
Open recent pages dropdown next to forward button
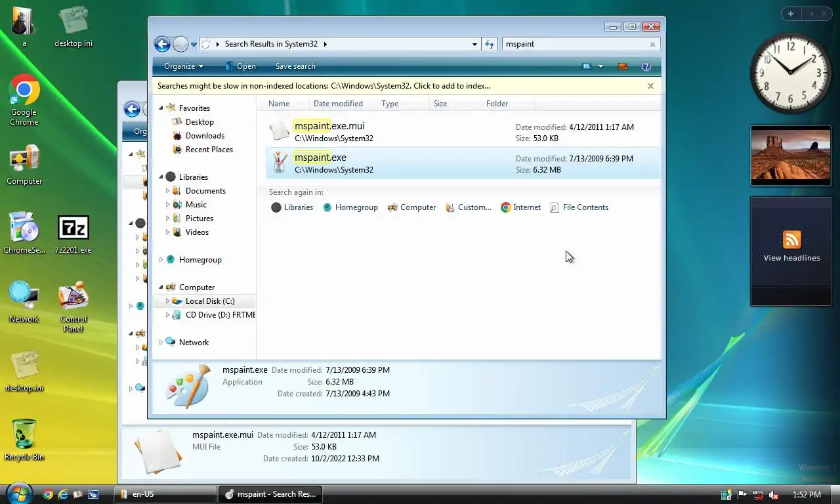[194, 45]
